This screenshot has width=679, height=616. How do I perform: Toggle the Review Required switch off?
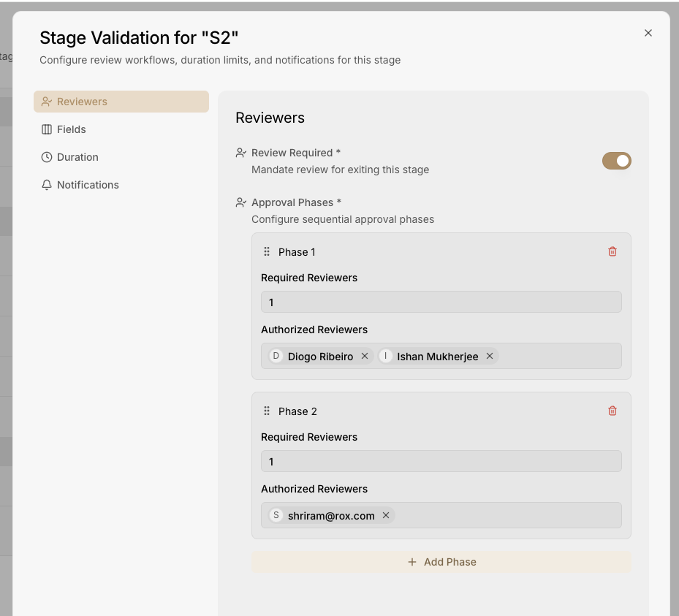(x=616, y=161)
